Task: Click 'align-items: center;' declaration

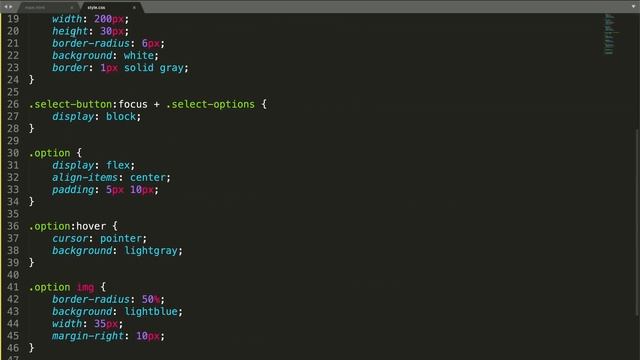Action: tap(111, 178)
